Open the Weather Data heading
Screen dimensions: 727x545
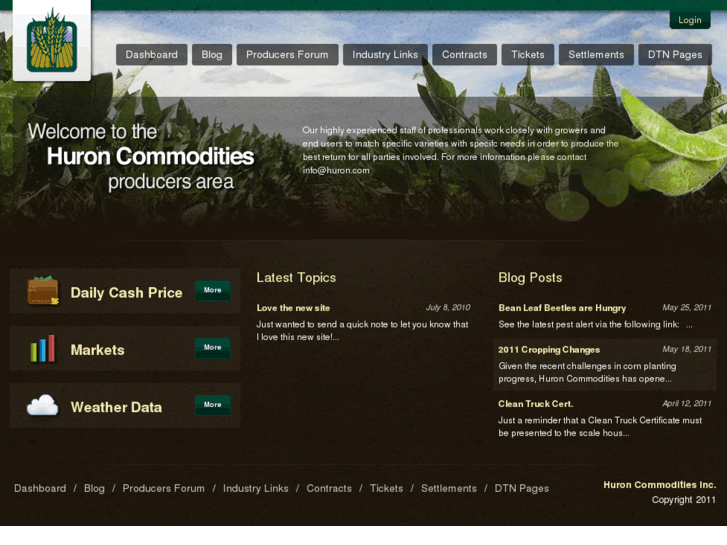[116, 407]
